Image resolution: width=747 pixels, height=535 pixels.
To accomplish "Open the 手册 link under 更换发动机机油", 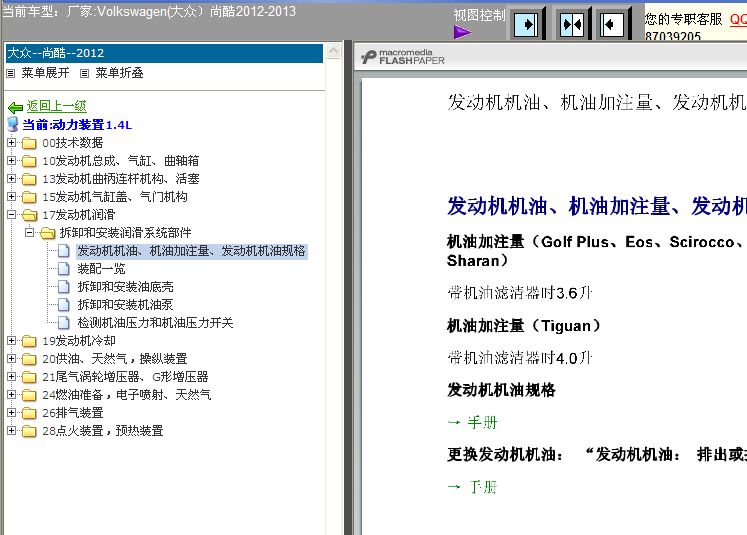I will pos(482,487).
